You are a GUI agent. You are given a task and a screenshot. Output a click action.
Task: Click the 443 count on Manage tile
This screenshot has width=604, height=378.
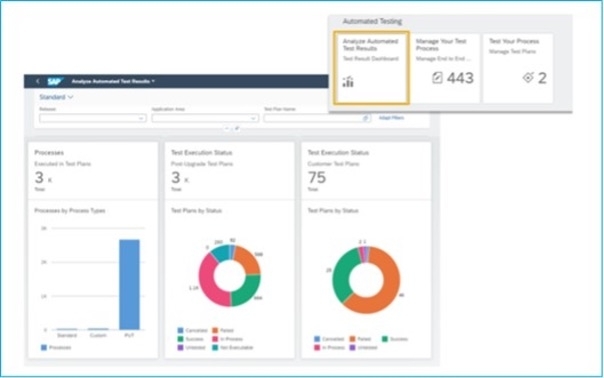(460, 78)
